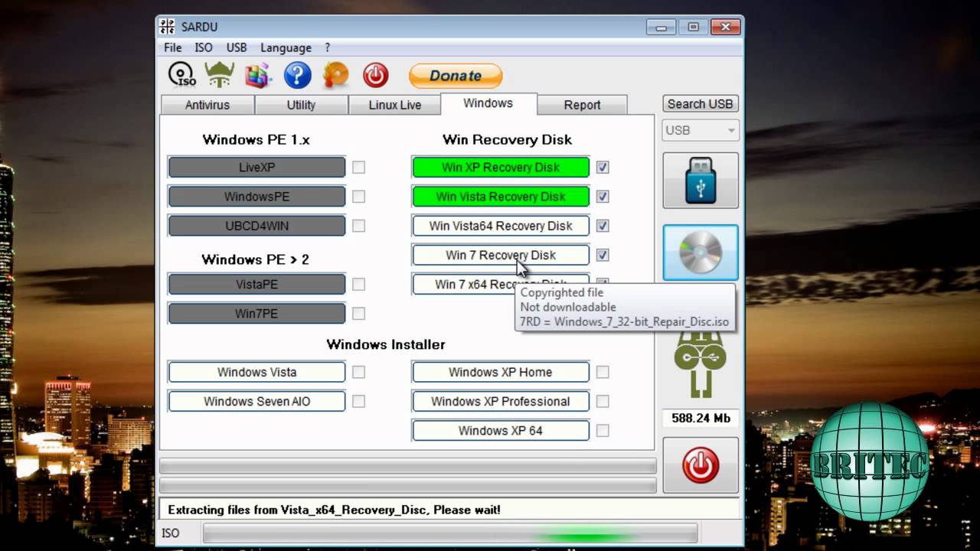Click the LiveXP button

click(256, 168)
